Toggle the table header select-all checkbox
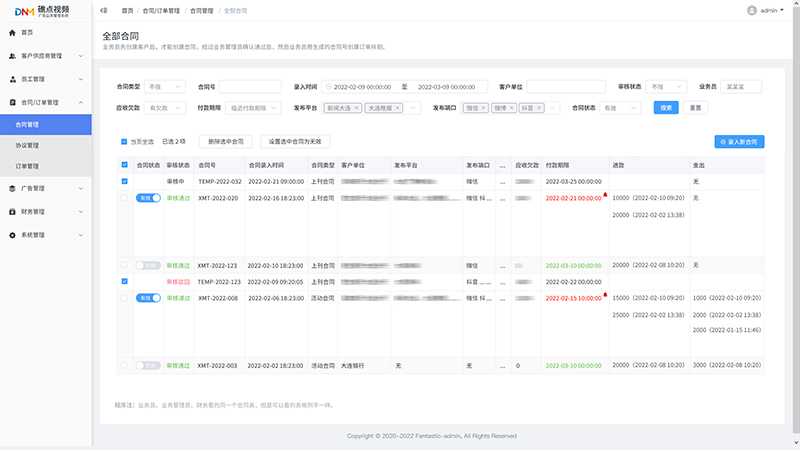 coord(124,165)
